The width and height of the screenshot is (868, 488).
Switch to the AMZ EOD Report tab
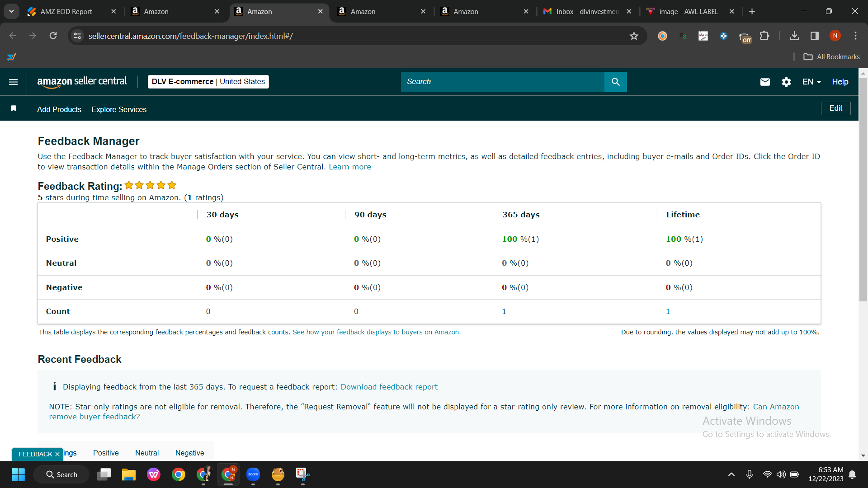pos(66,12)
